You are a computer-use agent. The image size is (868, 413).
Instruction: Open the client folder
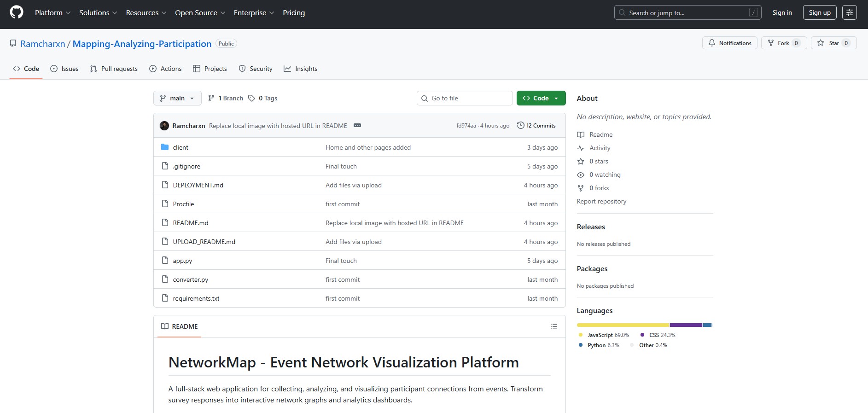pyautogui.click(x=181, y=147)
